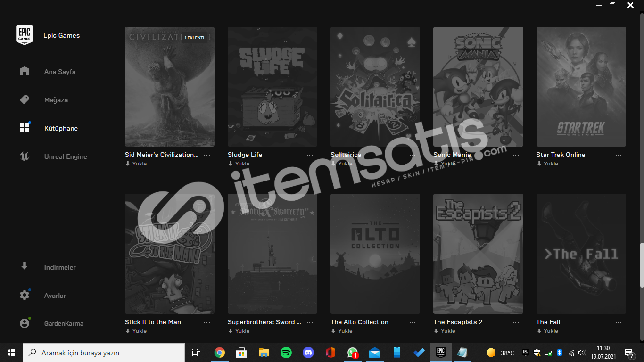644x362 pixels.
Task: Click Bluetooth icon in system tray
Action: tap(560, 353)
